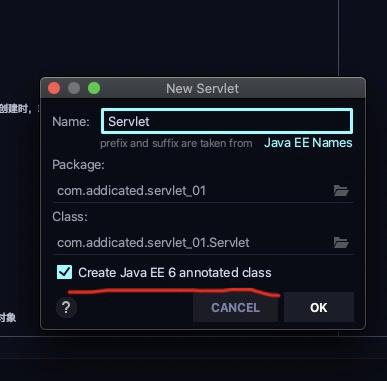387x381 pixels.
Task: Click the background text 创建时 behind dialog
Action: pyautogui.click(x=16, y=109)
